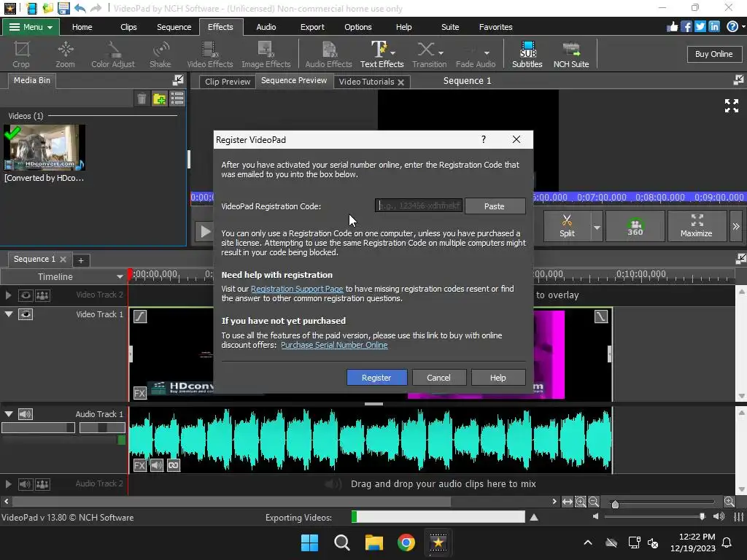Apply the Shake effect
The width and height of the screenshot is (747, 560).
click(160, 54)
